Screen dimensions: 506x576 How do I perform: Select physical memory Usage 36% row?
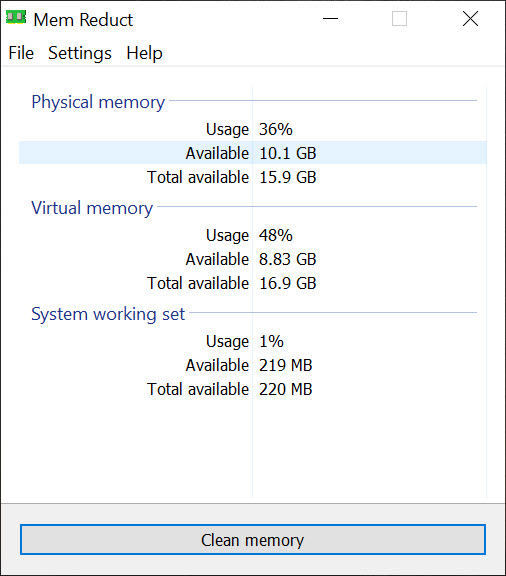(x=253, y=129)
